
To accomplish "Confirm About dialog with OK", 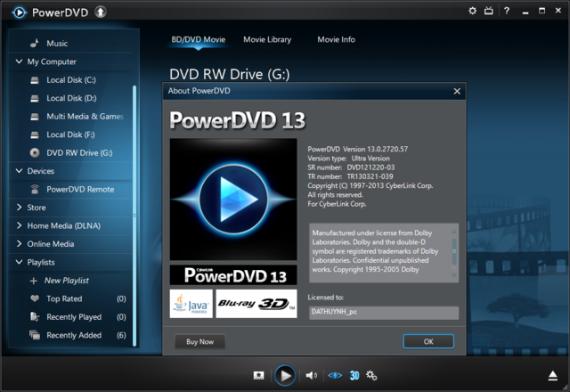I will coord(428,341).
